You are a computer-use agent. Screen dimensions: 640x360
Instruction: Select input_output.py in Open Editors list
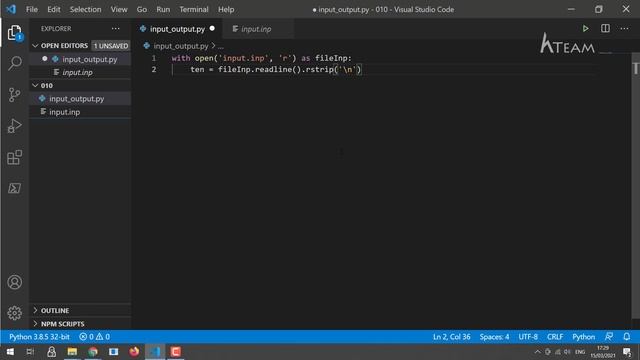tap(89, 59)
